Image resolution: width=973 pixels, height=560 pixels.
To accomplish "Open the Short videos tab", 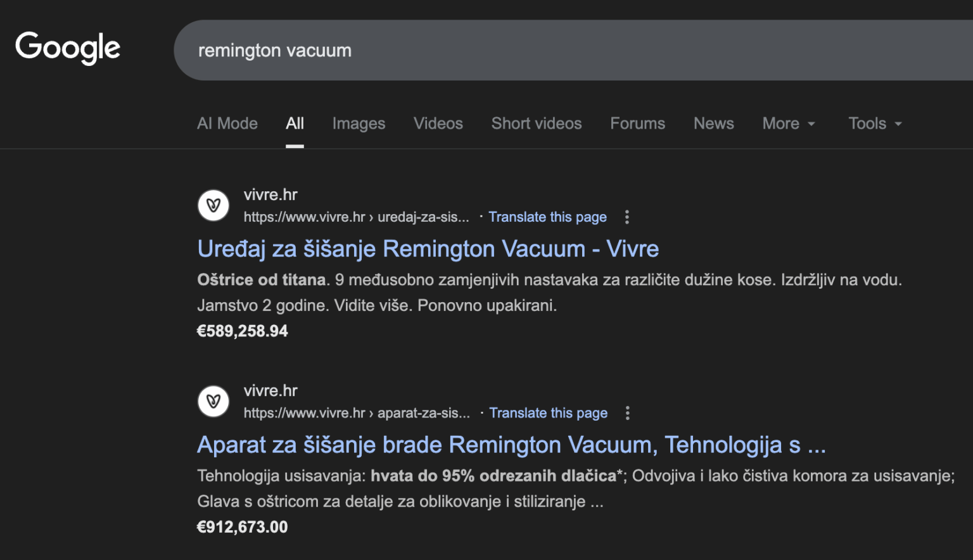I will click(537, 124).
